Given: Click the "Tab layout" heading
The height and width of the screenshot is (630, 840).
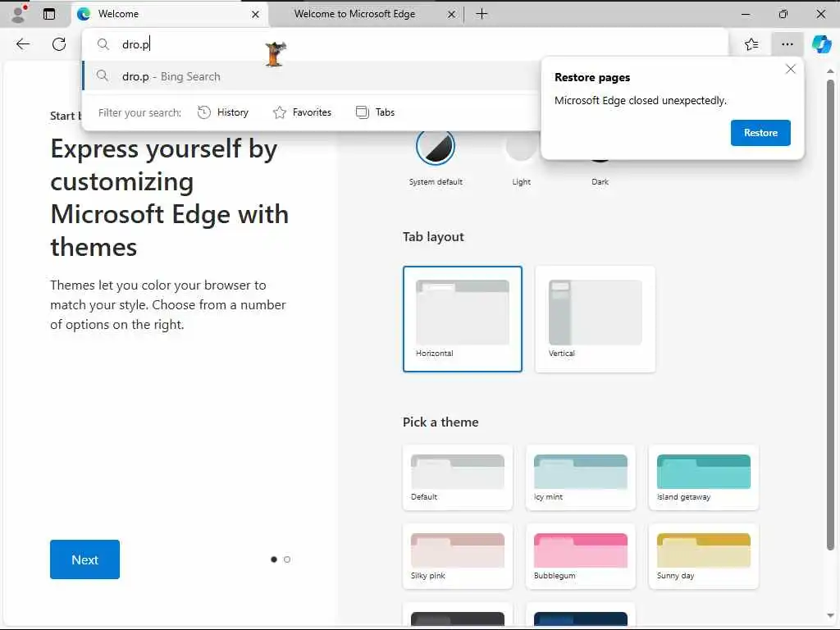Looking at the screenshot, I should [x=433, y=237].
